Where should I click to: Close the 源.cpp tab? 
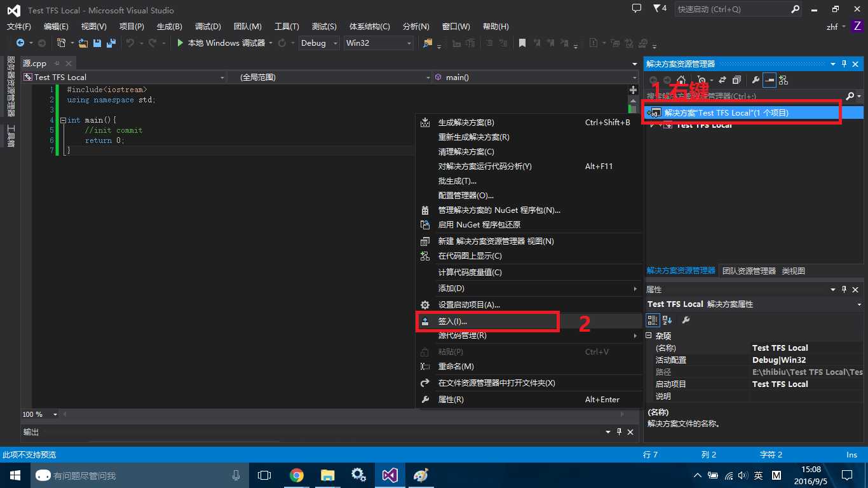pyautogui.click(x=69, y=64)
